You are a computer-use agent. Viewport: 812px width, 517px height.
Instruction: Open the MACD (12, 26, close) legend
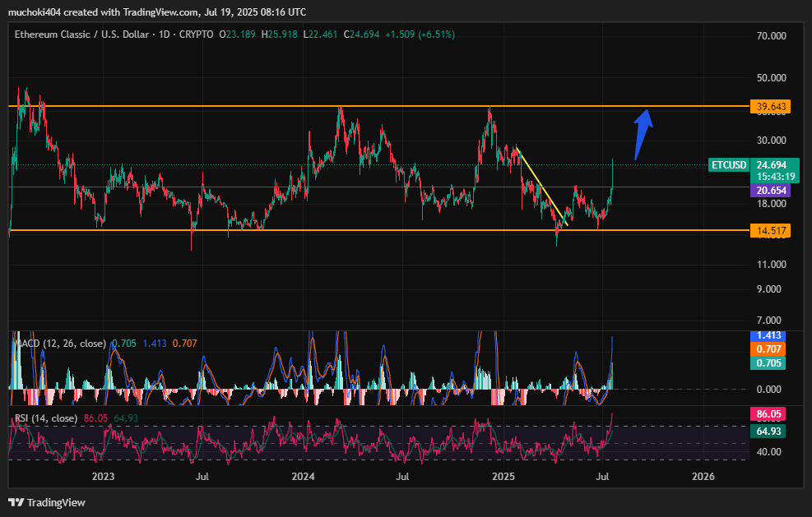(59, 343)
